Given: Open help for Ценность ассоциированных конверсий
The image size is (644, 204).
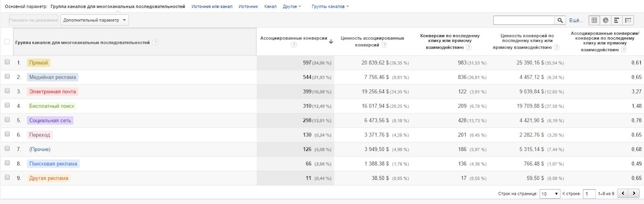Looking at the screenshot, I should [x=384, y=45].
